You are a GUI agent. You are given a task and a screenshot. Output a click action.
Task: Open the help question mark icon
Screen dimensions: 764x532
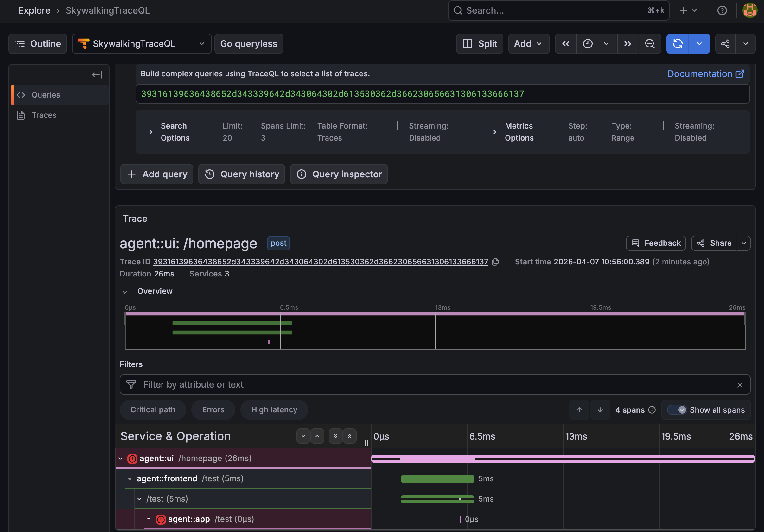(x=722, y=10)
